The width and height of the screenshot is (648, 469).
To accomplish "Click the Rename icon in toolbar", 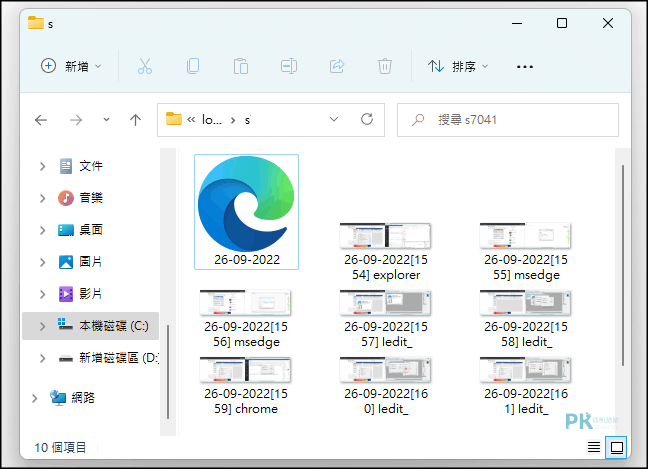I will coord(288,66).
